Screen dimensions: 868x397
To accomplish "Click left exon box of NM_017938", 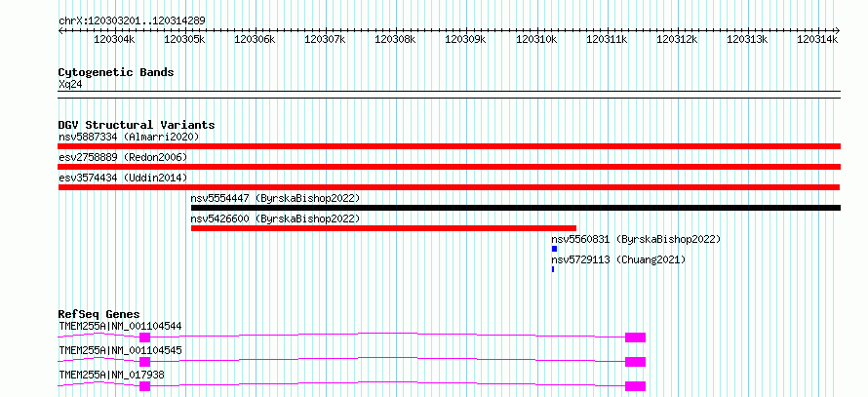I will click(x=144, y=386).
